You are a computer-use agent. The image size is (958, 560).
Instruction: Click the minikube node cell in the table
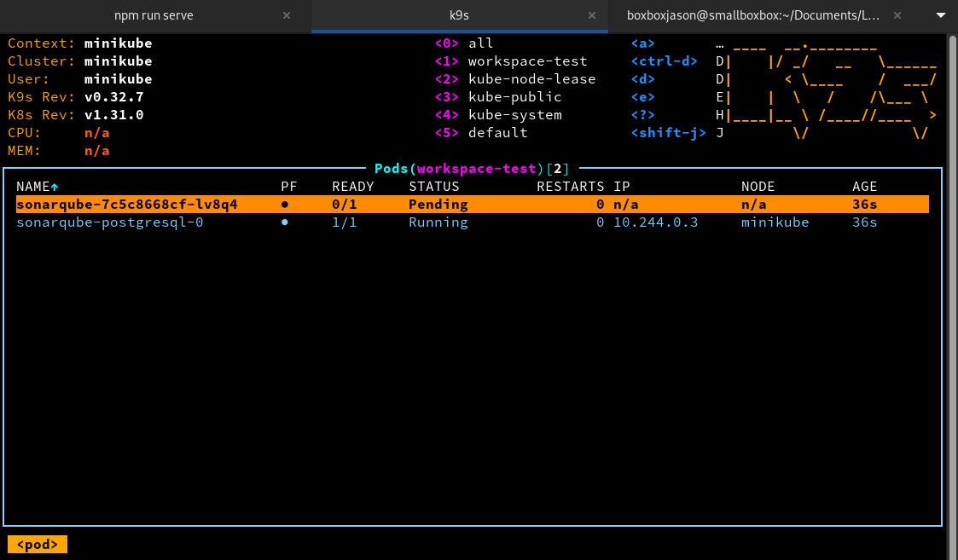pos(775,222)
